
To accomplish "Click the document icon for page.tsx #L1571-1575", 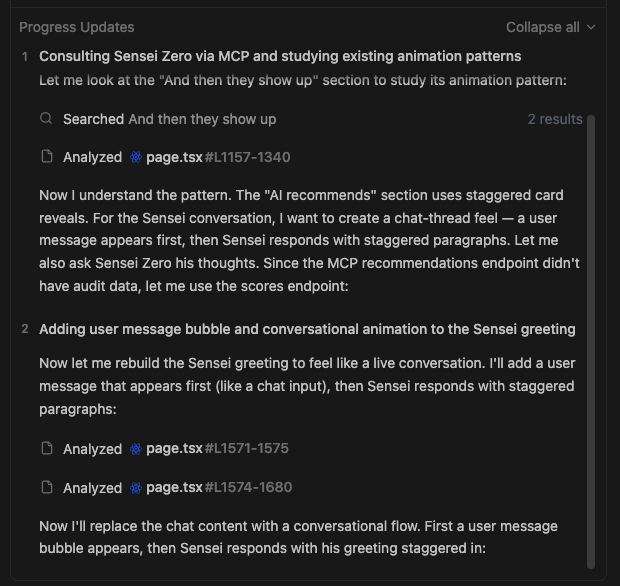I will pyautogui.click(x=46, y=449).
